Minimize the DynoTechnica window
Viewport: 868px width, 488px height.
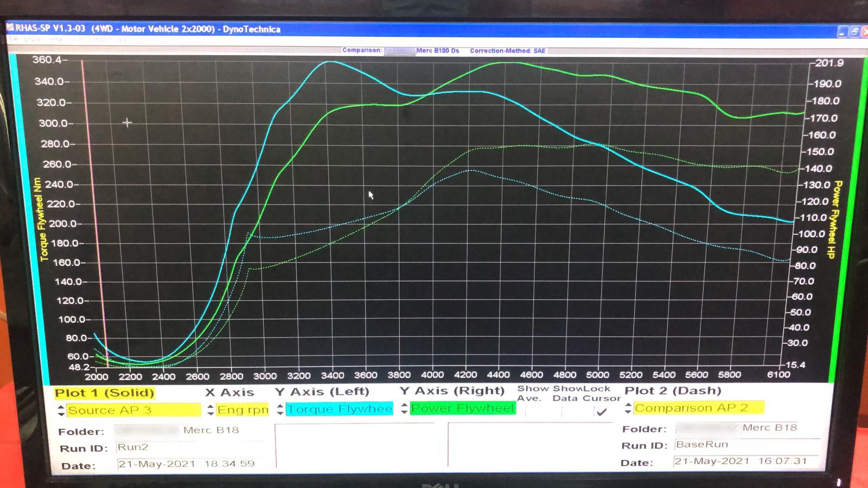coord(842,32)
